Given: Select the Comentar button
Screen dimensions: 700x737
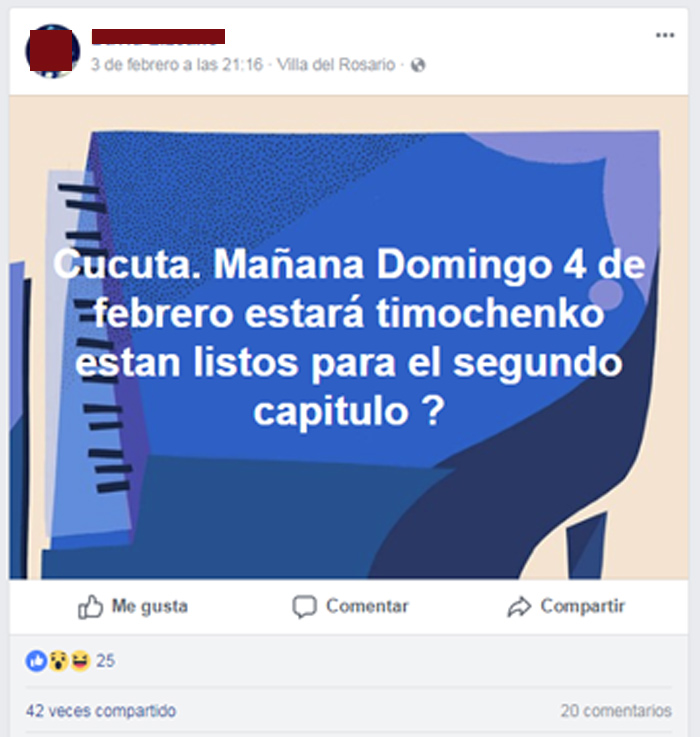Looking at the screenshot, I should pos(350,607).
